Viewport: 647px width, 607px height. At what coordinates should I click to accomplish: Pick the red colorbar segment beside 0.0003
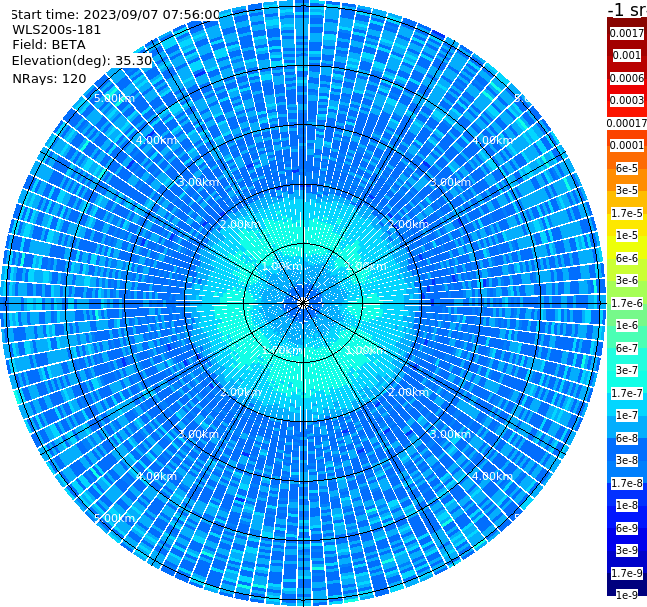coord(627,100)
